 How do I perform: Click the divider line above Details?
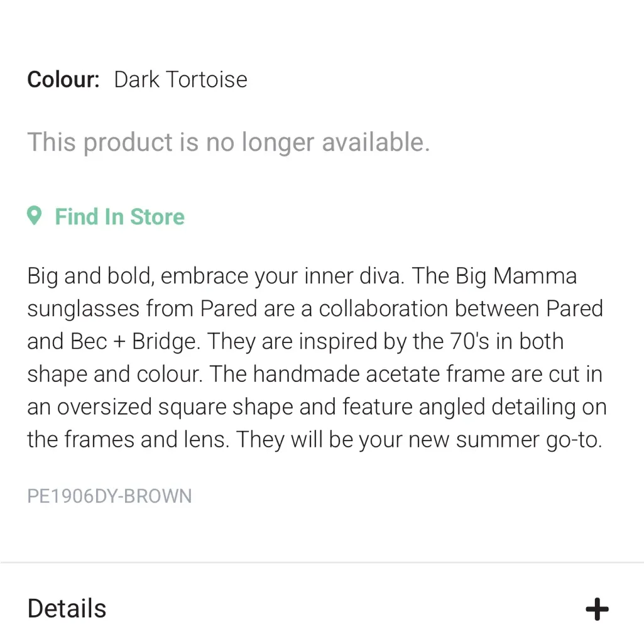click(x=322, y=562)
